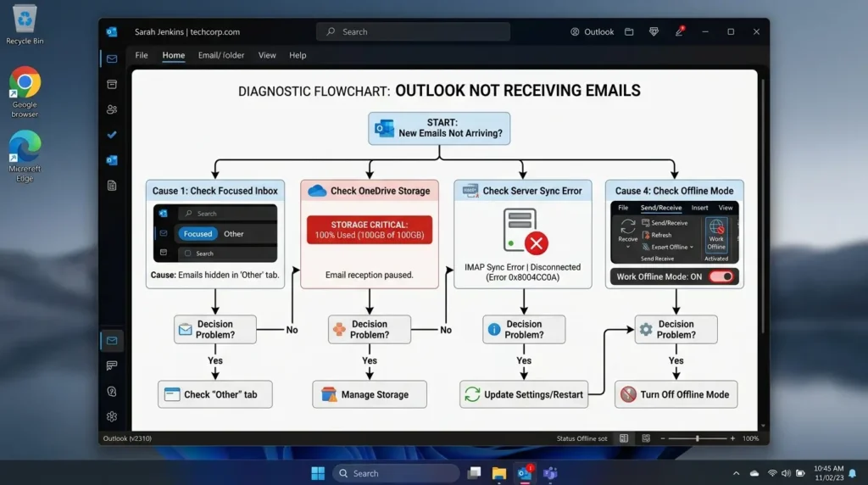
Task: Click the zoom out minus button
Action: coord(663,438)
